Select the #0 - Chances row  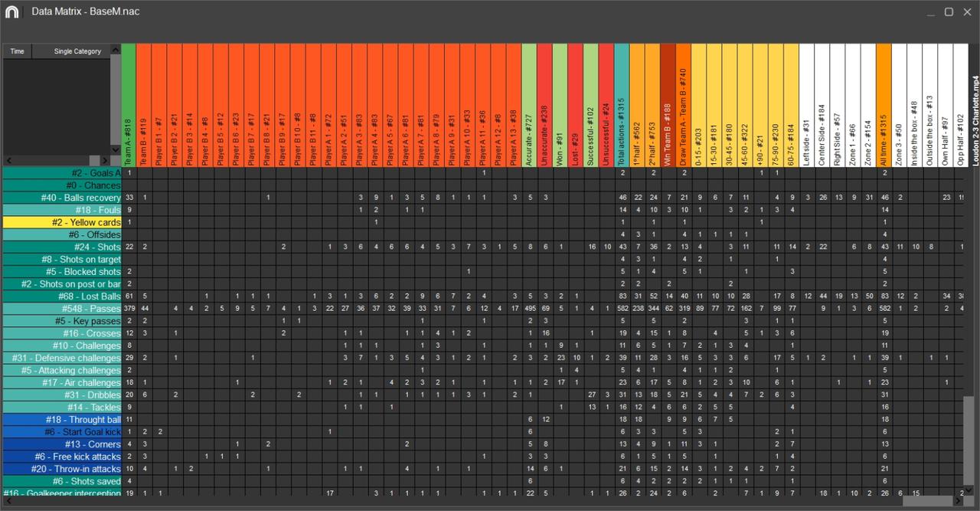coord(62,185)
